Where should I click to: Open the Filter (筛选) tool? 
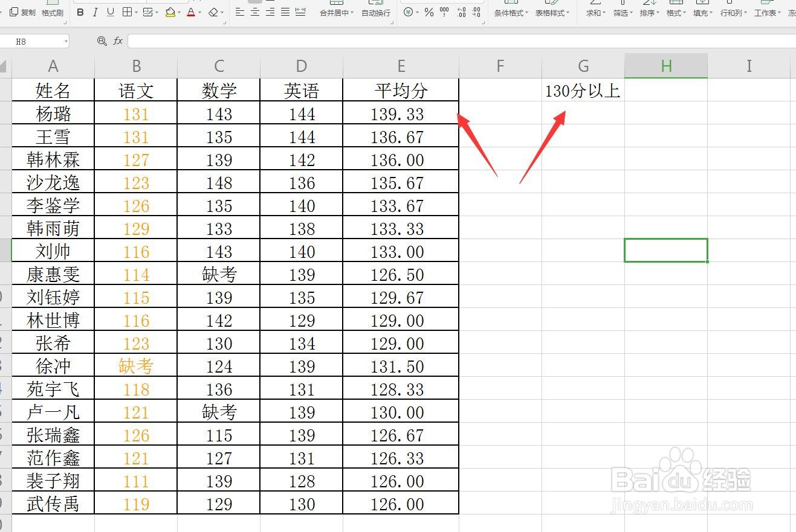(x=620, y=12)
